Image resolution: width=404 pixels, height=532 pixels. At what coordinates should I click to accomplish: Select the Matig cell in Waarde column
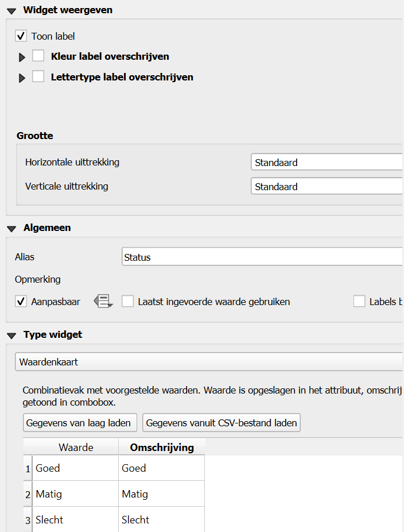(76, 494)
